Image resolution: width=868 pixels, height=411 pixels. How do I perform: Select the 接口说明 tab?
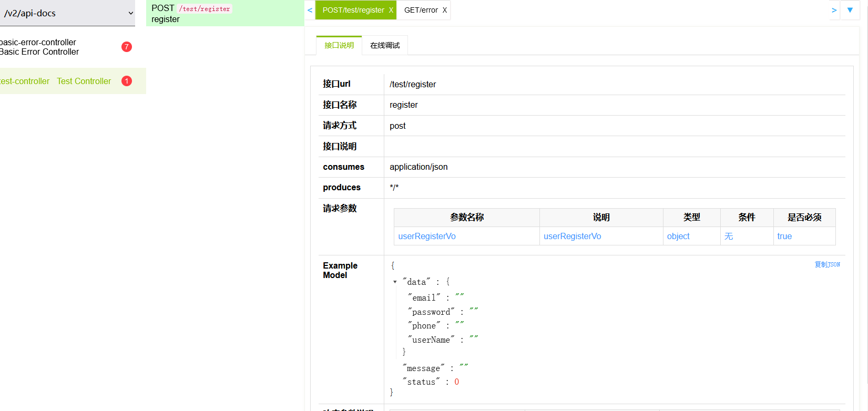[339, 45]
